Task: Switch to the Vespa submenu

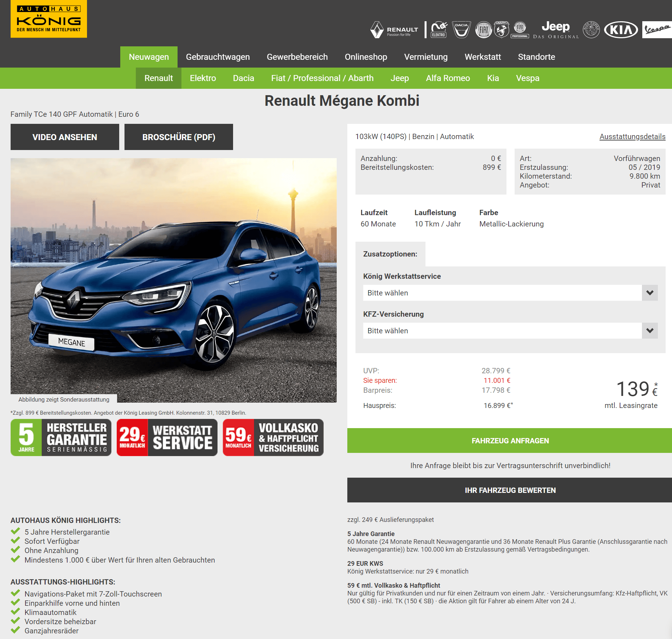Action: pos(528,78)
